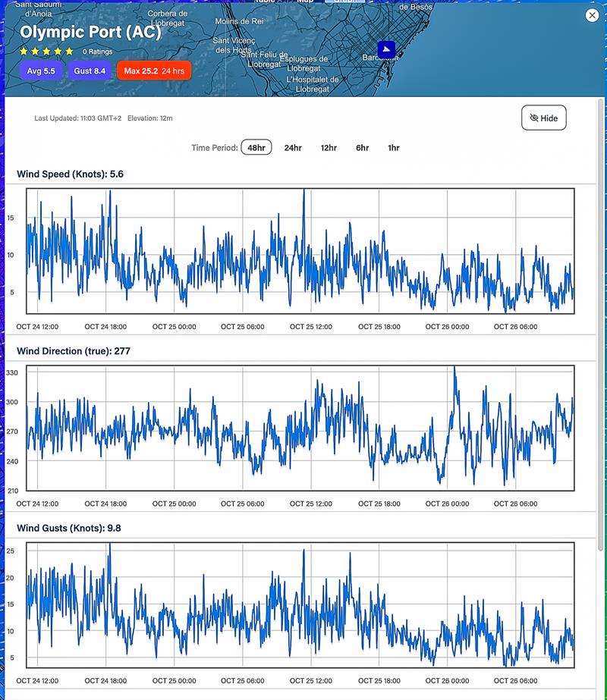The width and height of the screenshot is (607, 700).
Task: Click the Last Updated 11:03 GMT+2 text
Action: tap(77, 118)
